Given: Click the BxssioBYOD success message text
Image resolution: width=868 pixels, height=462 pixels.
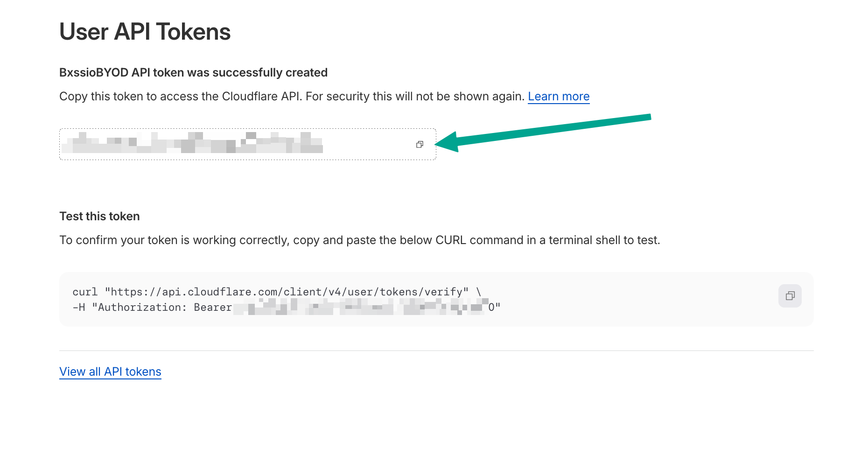Looking at the screenshot, I should pos(193,72).
